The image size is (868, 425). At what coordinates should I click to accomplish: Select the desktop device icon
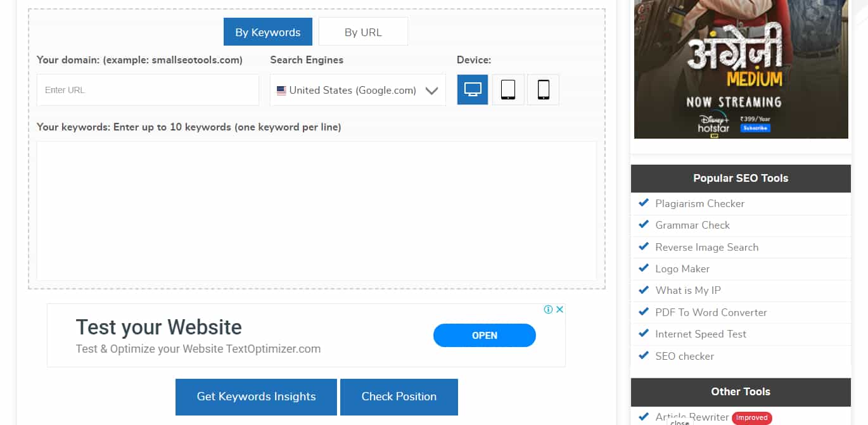472,89
